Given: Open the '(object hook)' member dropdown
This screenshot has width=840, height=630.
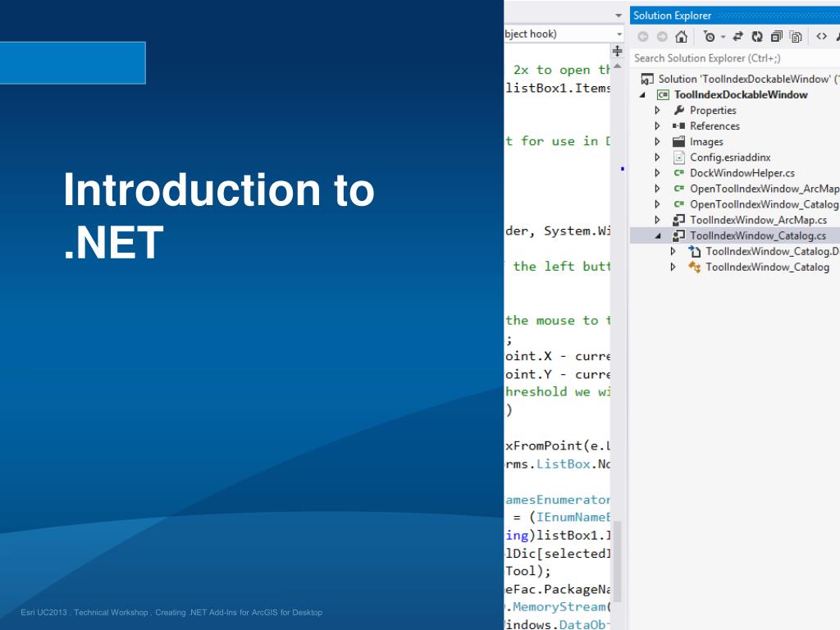Looking at the screenshot, I should point(620,34).
